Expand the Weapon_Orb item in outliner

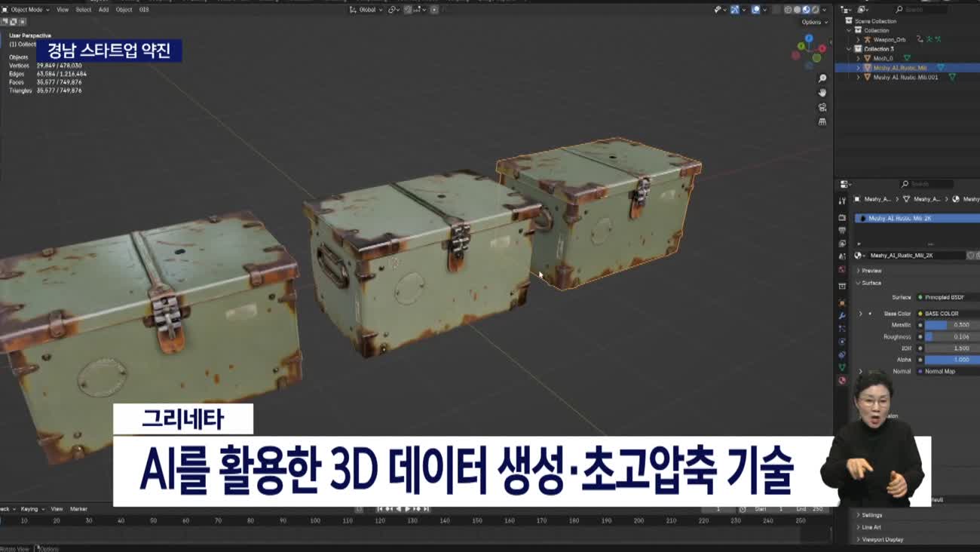tap(858, 39)
